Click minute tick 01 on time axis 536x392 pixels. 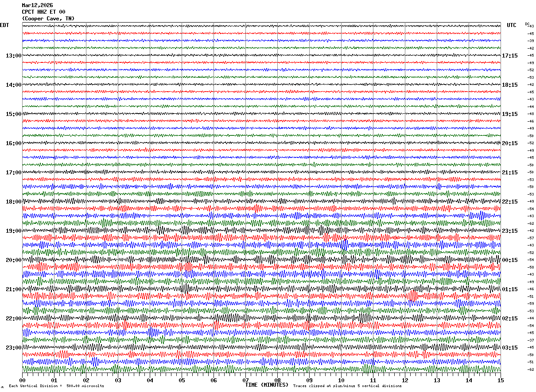tap(54, 380)
